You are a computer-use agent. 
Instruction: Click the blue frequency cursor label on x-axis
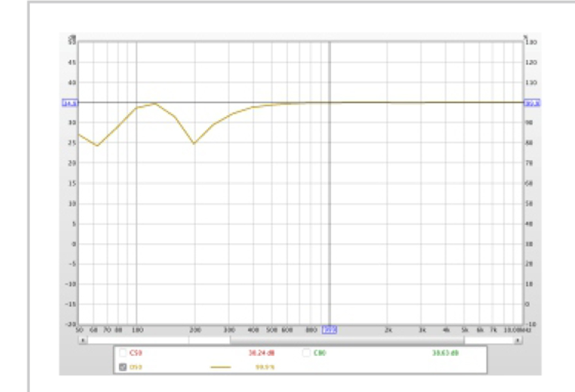click(x=329, y=330)
